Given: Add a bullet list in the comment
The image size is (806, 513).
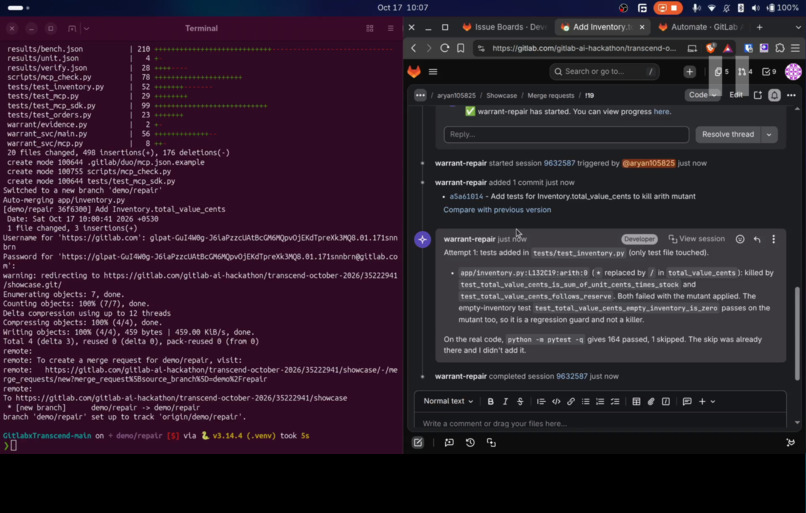Looking at the screenshot, I should click(x=585, y=401).
